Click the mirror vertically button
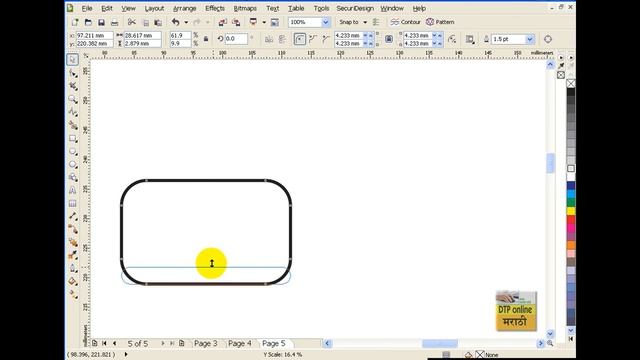The height and width of the screenshot is (360, 640). click(282, 39)
